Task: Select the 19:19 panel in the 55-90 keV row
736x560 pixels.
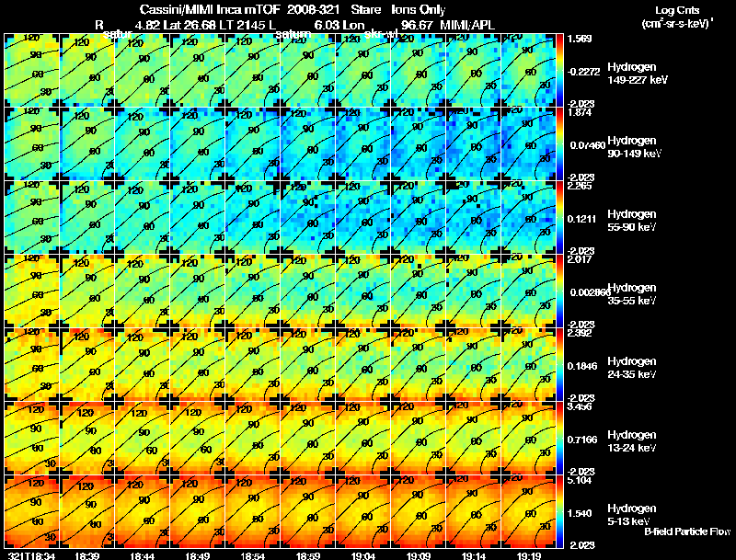Action: point(529,218)
